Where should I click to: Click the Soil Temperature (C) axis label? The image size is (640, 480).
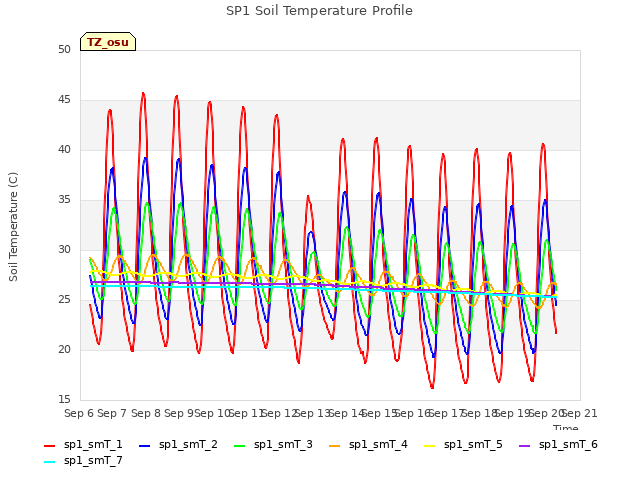pyautogui.click(x=13, y=227)
